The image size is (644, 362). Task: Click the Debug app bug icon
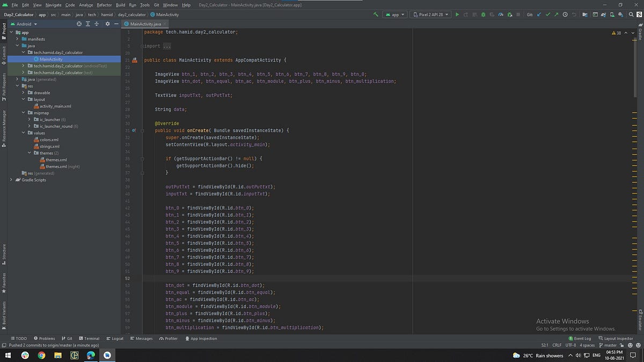pos(484,14)
